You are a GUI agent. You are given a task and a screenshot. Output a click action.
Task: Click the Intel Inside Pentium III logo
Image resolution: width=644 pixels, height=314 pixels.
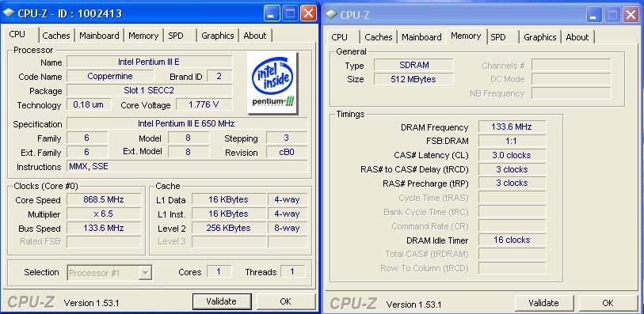tap(272, 83)
